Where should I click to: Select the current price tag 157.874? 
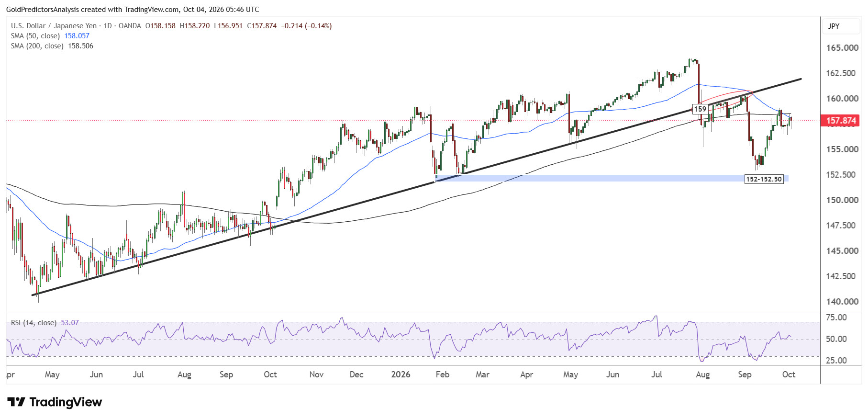pos(841,121)
